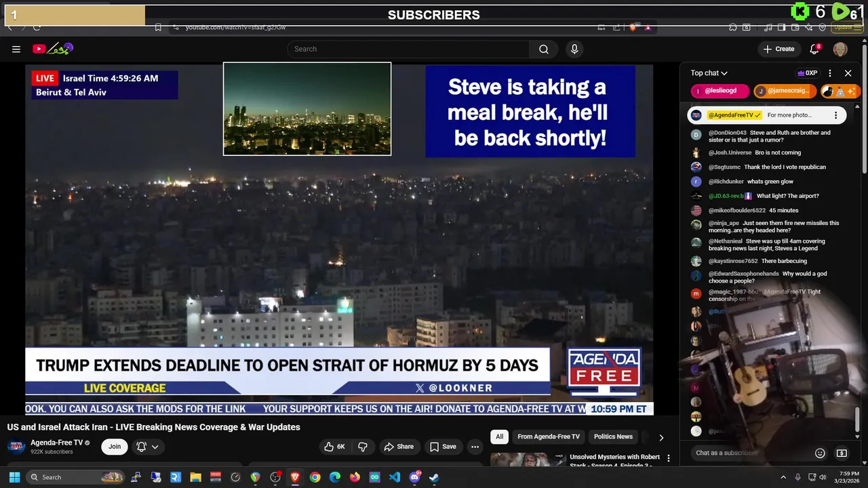Open chat options three-dot menu
The image size is (868, 488).
830,73
